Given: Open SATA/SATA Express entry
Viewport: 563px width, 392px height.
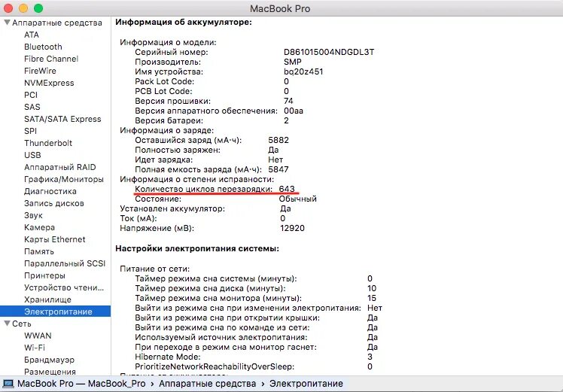Looking at the screenshot, I should (62, 119).
